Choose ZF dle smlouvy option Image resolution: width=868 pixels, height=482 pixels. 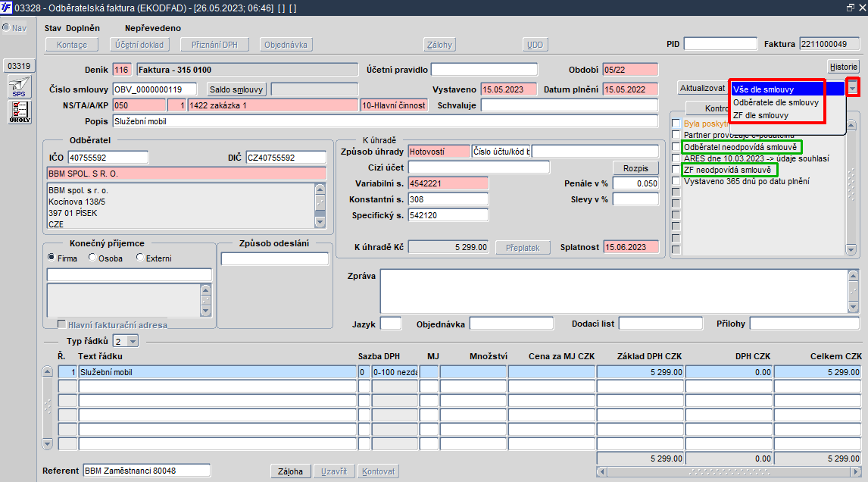[x=760, y=115]
